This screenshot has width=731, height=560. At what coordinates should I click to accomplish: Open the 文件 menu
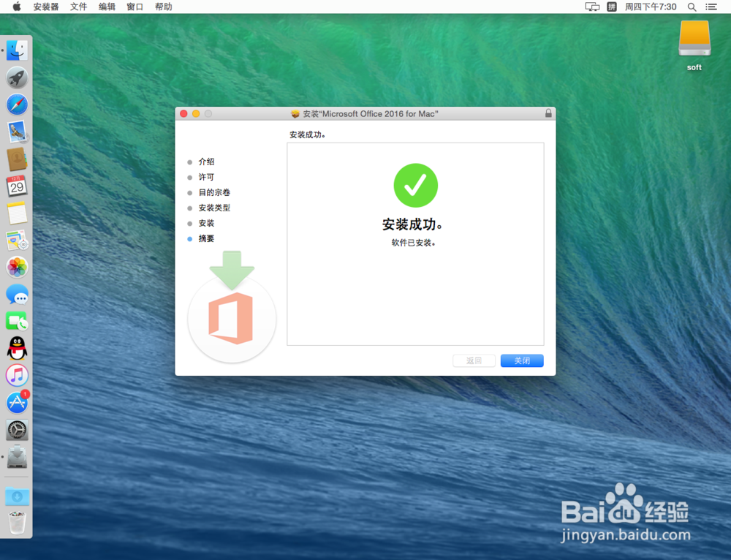click(78, 7)
